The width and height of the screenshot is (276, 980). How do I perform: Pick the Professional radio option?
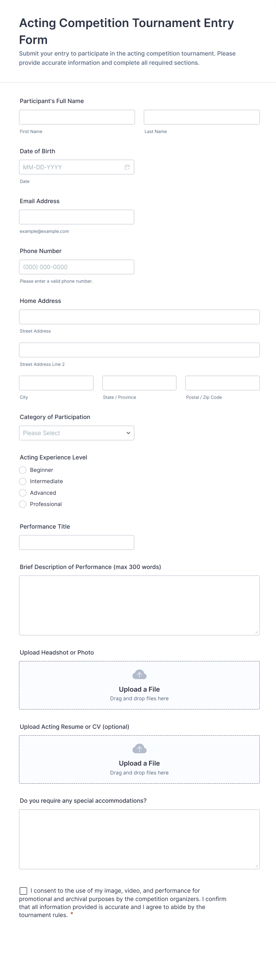(23, 504)
